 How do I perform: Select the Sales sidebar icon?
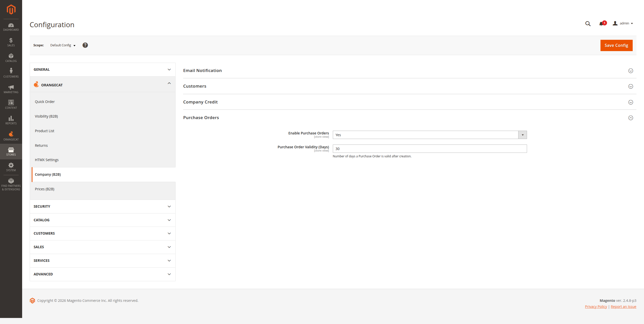pyautogui.click(x=11, y=42)
